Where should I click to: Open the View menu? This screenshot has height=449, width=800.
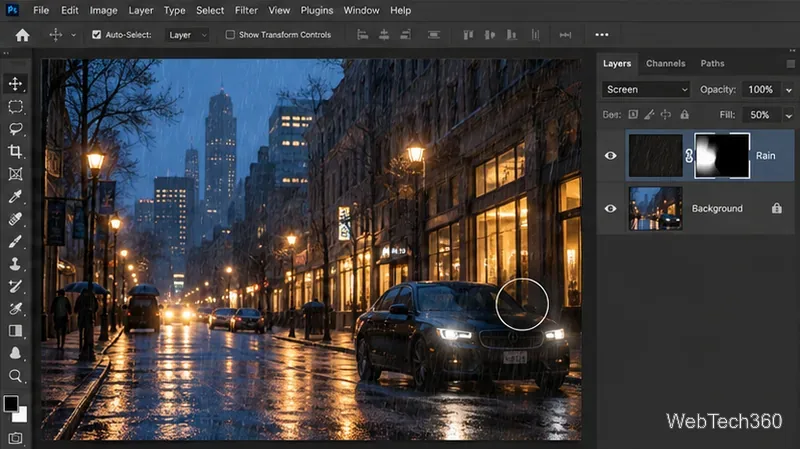[279, 10]
